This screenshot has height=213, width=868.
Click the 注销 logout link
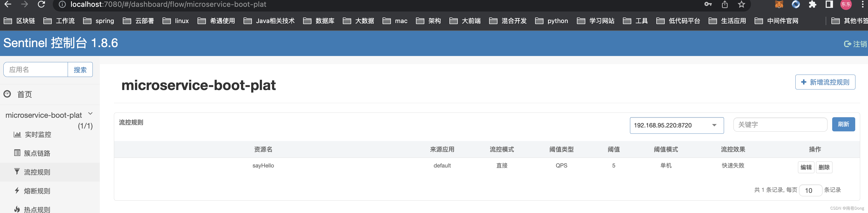(x=855, y=44)
